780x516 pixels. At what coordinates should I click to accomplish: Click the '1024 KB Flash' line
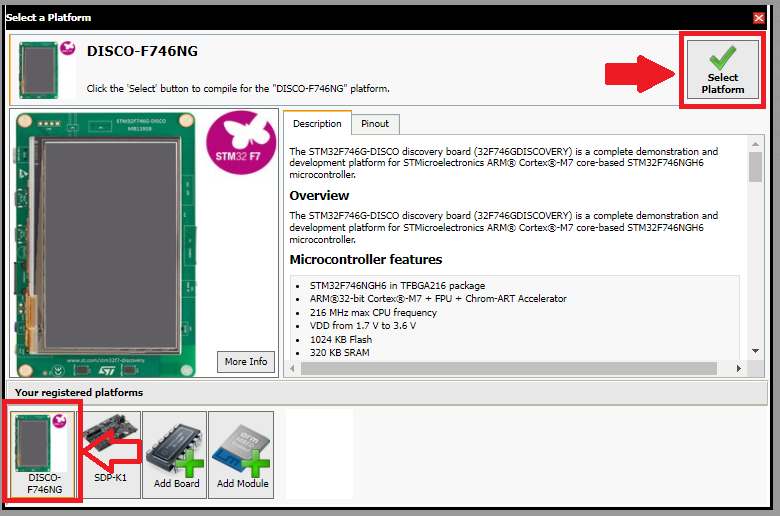coord(341,339)
